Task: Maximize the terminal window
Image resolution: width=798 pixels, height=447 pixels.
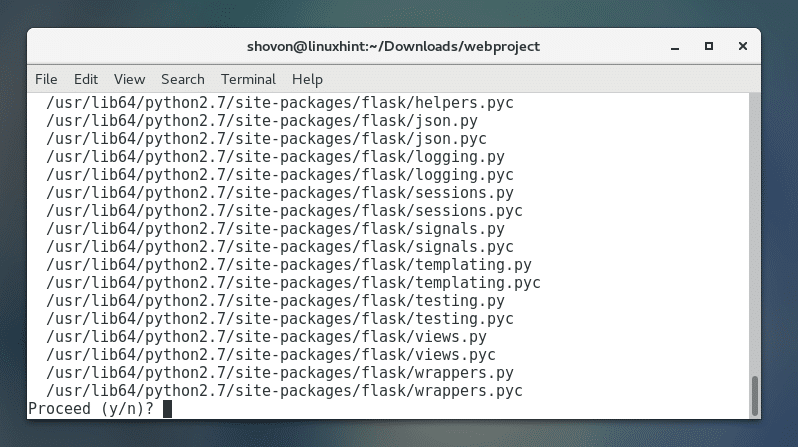Action: click(709, 46)
